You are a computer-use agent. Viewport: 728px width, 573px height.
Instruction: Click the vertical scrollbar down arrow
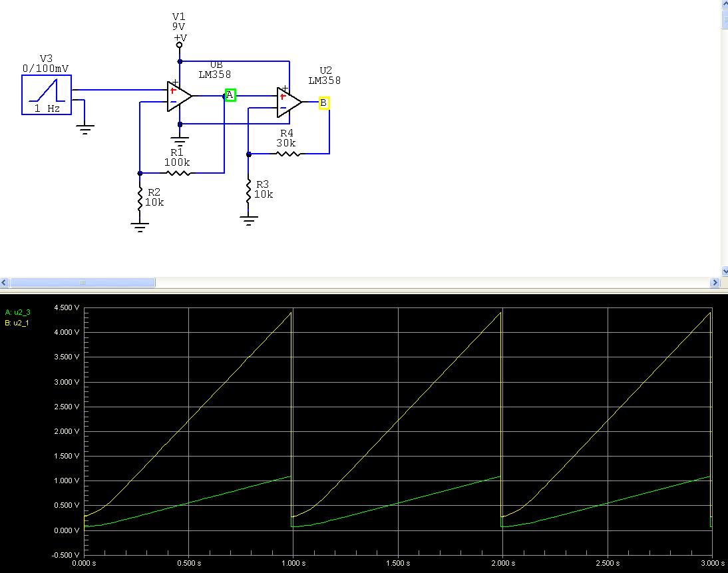pos(724,272)
